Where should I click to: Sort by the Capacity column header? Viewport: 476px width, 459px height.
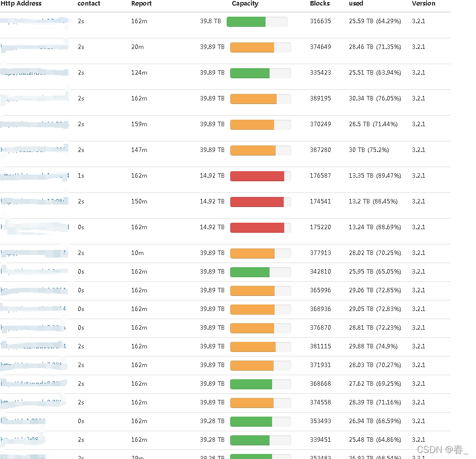[245, 4]
